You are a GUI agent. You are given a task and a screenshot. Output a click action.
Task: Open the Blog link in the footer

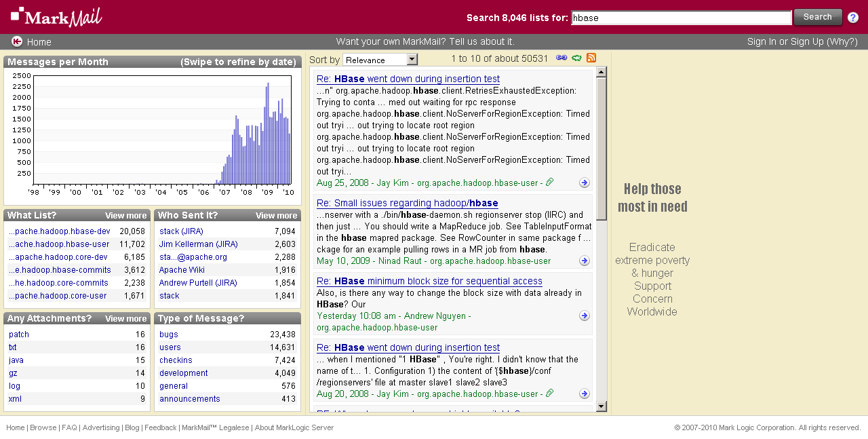point(132,427)
